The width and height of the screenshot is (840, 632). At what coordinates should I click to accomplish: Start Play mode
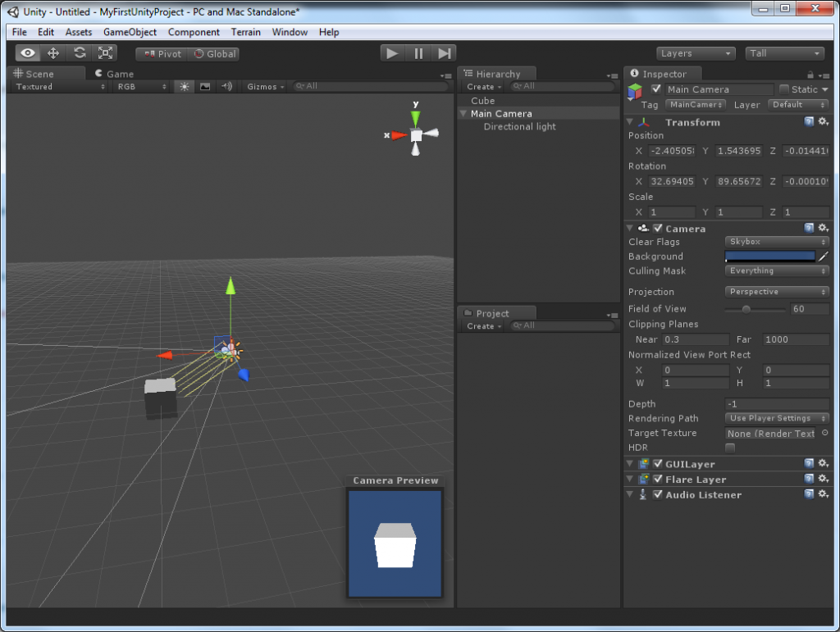(392, 53)
